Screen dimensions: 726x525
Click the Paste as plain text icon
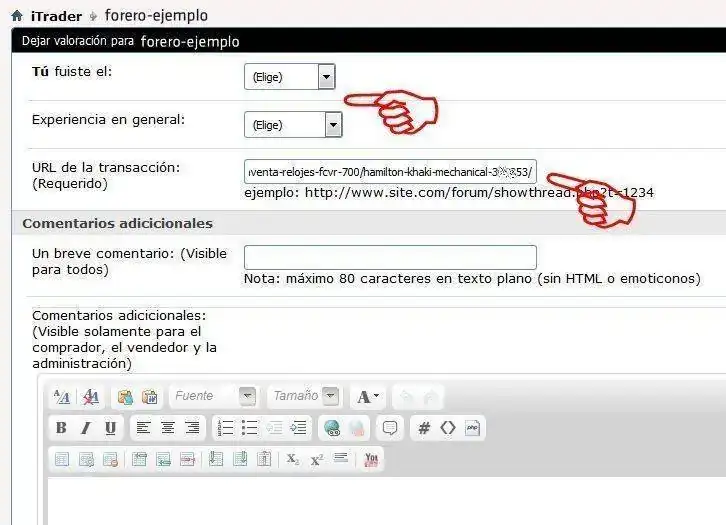(x=125, y=397)
